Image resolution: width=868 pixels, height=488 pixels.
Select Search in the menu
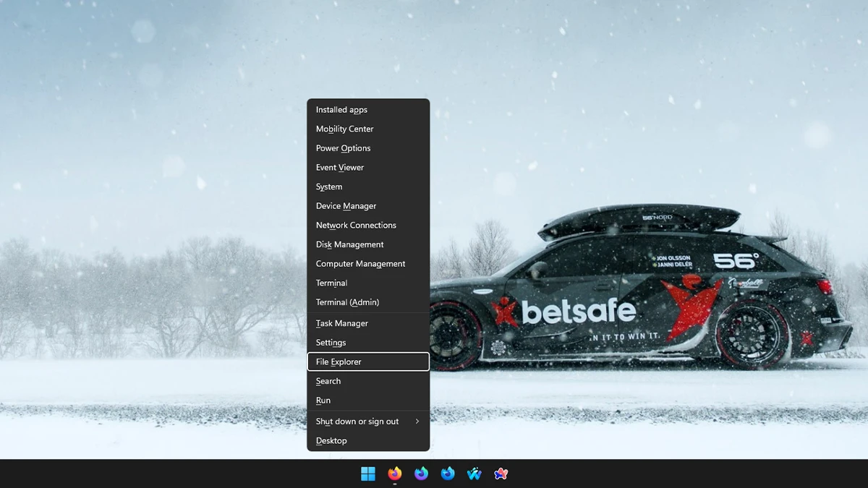click(368, 381)
